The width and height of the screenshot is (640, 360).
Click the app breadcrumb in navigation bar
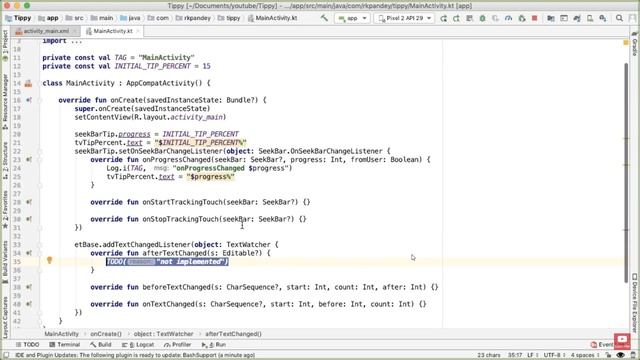click(48, 18)
